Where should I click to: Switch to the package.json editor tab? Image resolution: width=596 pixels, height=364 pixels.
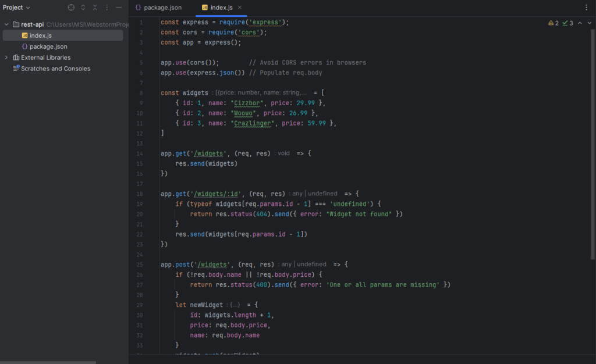pyautogui.click(x=158, y=8)
